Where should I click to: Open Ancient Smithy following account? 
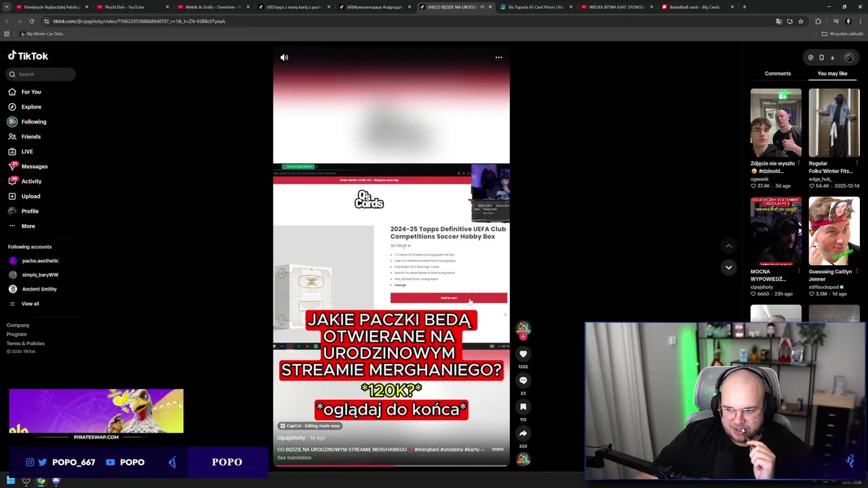tap(33, 289)
